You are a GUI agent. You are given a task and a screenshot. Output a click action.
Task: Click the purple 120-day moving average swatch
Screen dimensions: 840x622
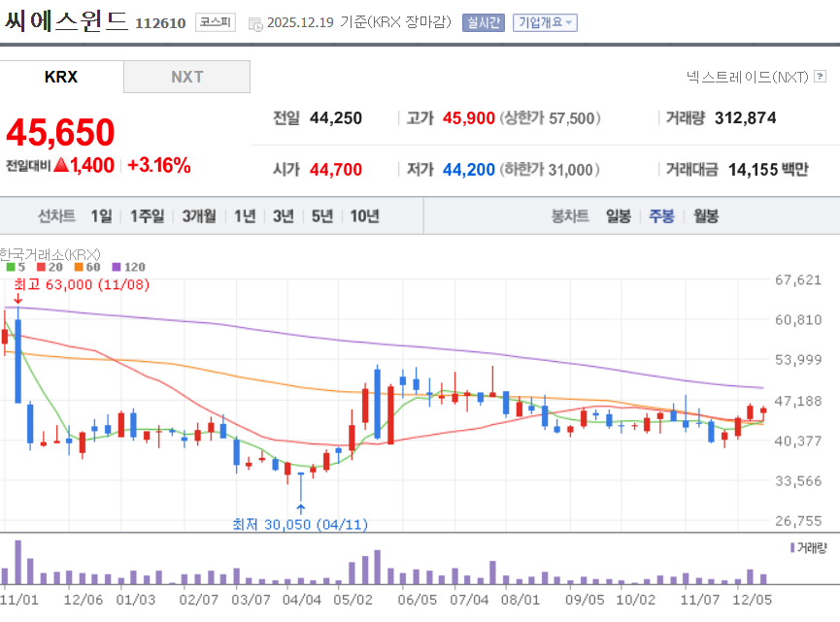tap(117, 267)
